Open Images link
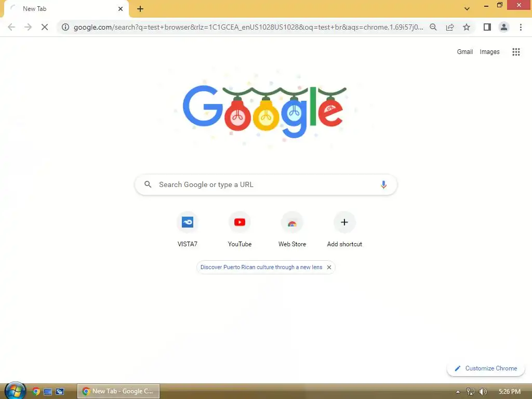The width and height of the screenshot is (532, 399). point(489,52)
